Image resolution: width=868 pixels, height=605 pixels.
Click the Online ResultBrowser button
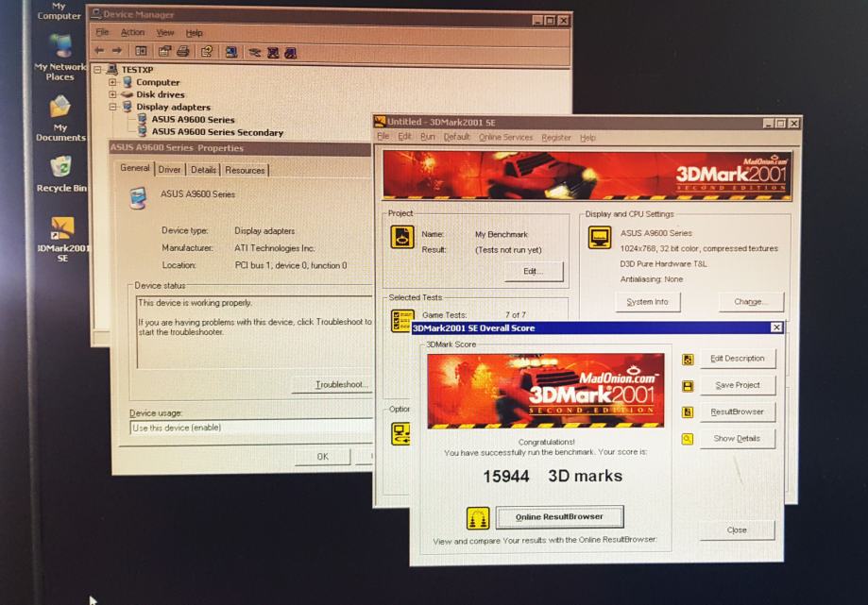[x=559, y=517]
